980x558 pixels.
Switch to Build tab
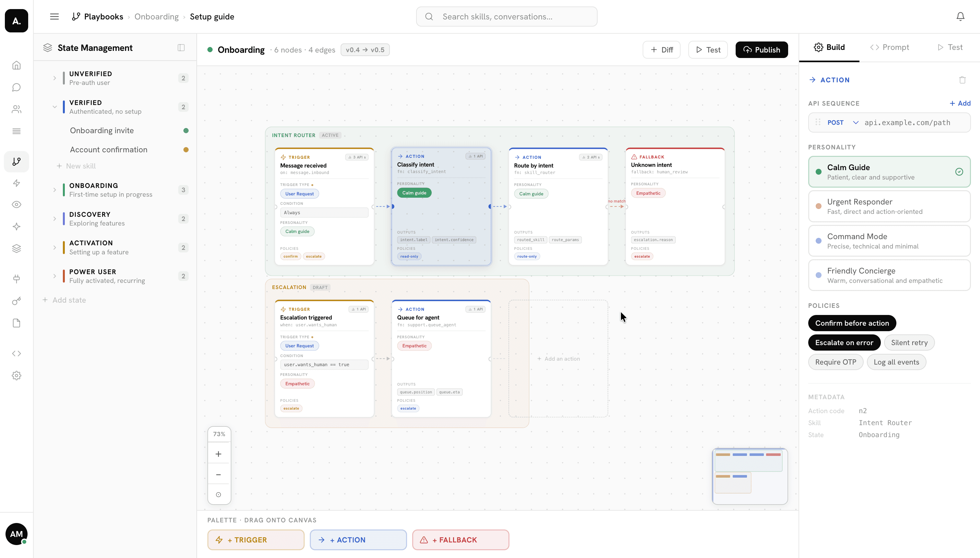829,47
